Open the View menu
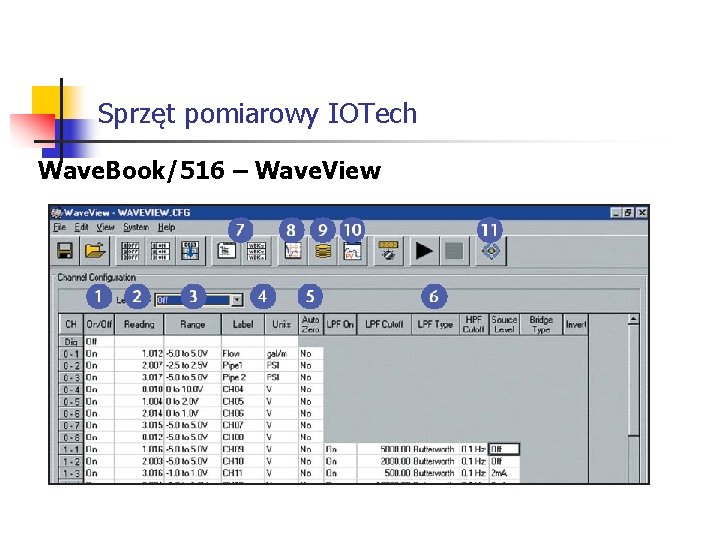This screenshot has width=720, height=540. click(105, 227)
